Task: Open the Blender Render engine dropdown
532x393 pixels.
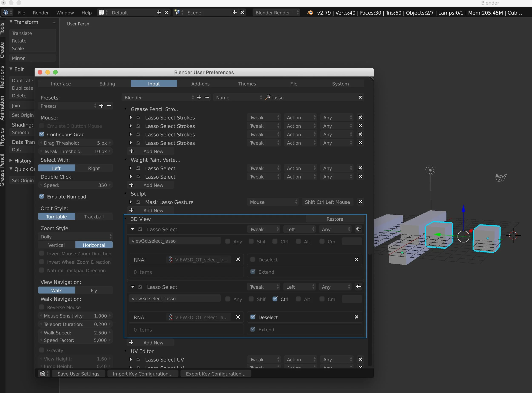Action: pyautogui.click(x=276, y=13)
